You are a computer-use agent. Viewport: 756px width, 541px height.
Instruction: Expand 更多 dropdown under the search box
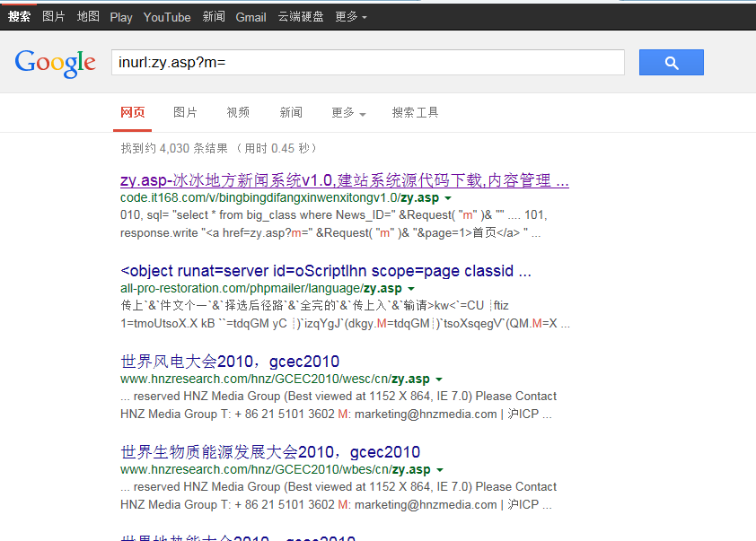click(348, 113)
